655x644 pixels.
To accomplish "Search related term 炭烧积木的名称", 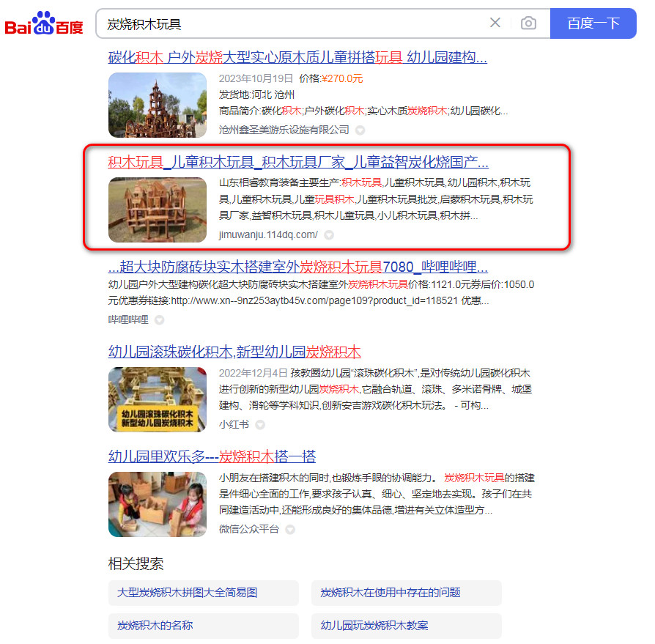I will [204, 626].
